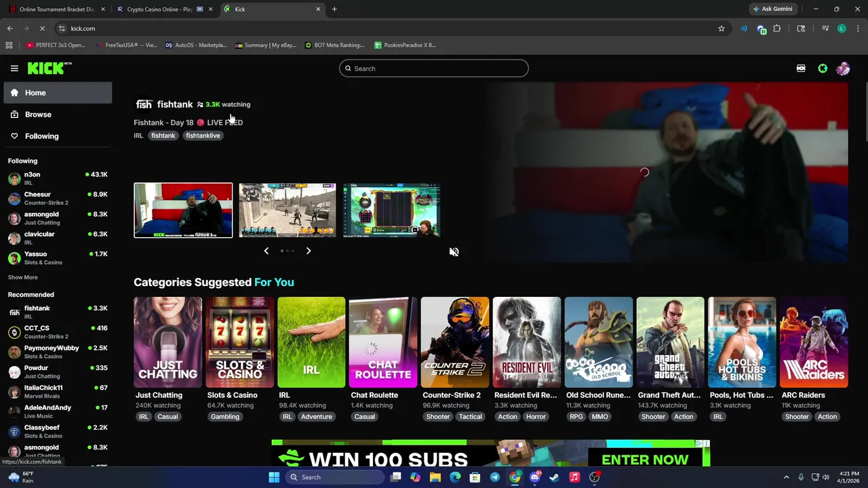Bookmark this page with star icon
The image size is (868, 488).
click(x=722, y=28)
